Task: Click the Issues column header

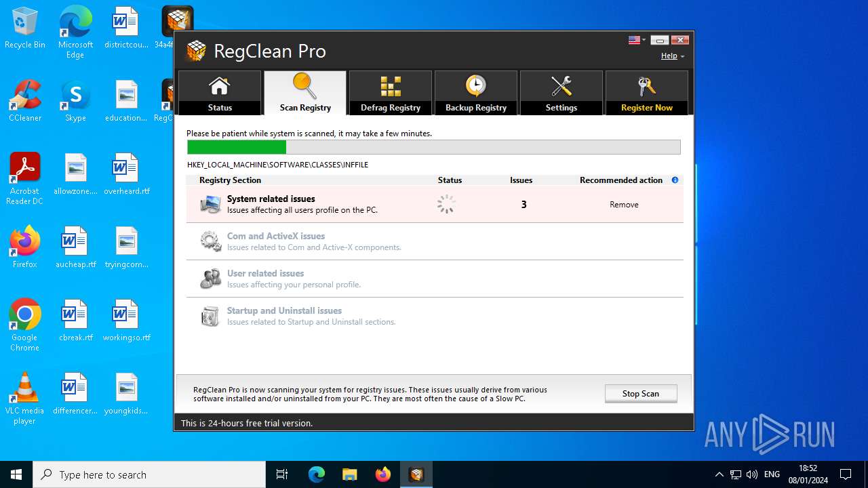Action: [521, 180]
